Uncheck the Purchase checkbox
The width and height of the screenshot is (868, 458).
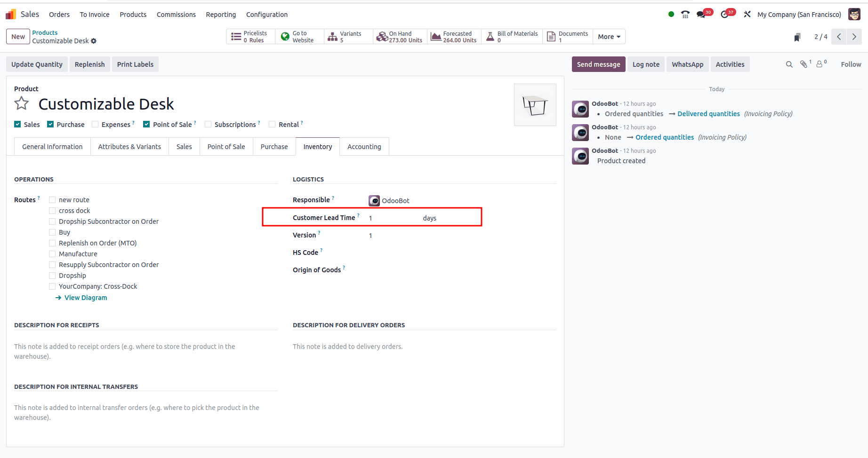click(x=50, y=124)
